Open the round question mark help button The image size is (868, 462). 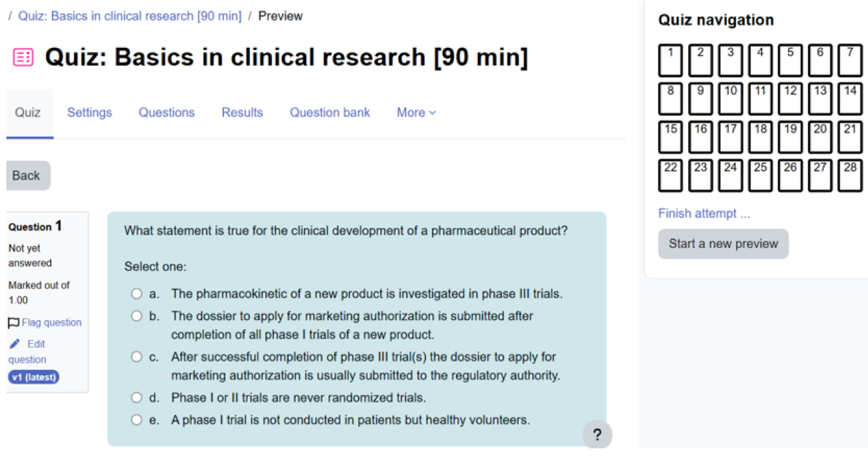pyautogui.click(x=597, y=435)
